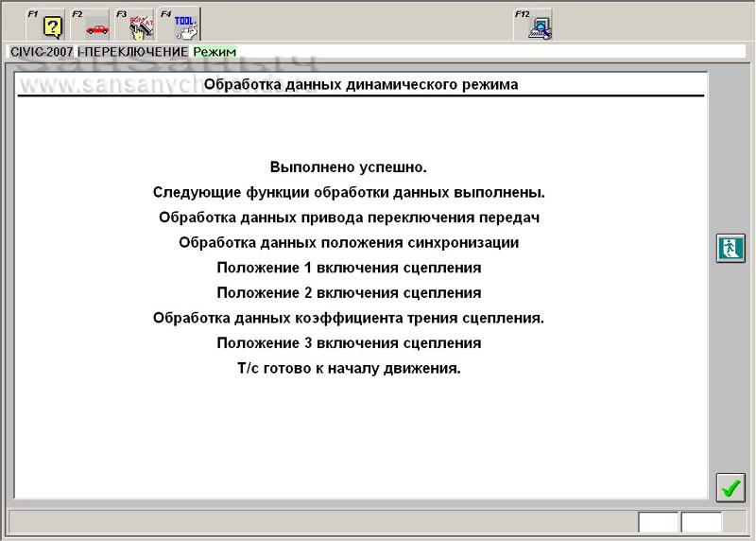Open the F3 system selection icon
The width and height of the screenshot is (756, 541).
(x=134, y=25)
